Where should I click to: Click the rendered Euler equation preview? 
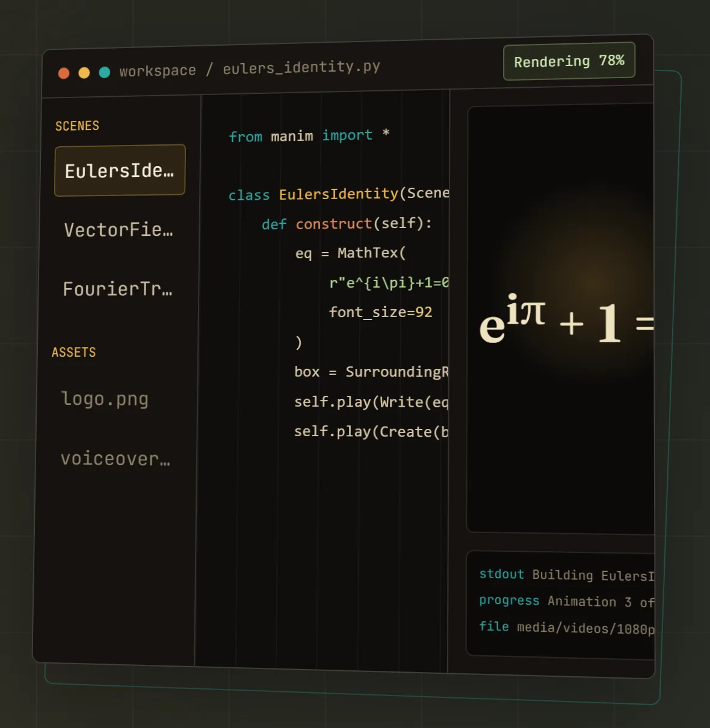click(566, 319)
